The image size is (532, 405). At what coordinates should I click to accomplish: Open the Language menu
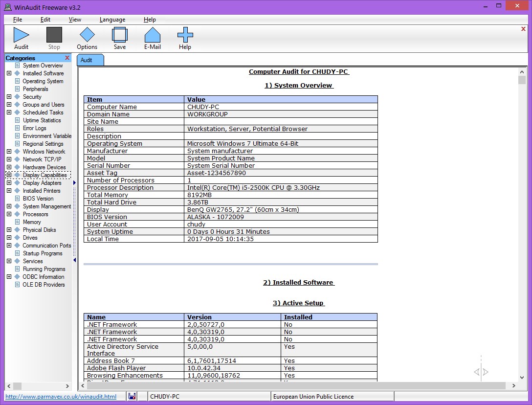[x=112, y=20]
